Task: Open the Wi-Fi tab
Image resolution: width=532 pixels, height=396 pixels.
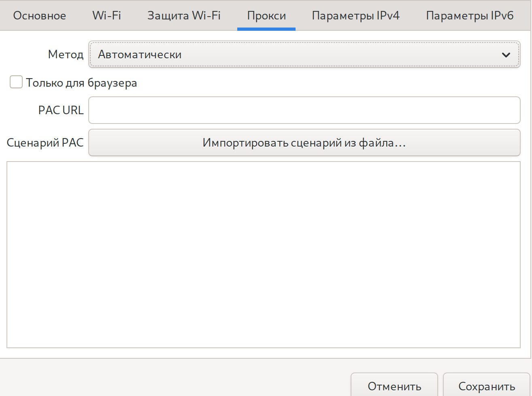Action: point(106,15)
